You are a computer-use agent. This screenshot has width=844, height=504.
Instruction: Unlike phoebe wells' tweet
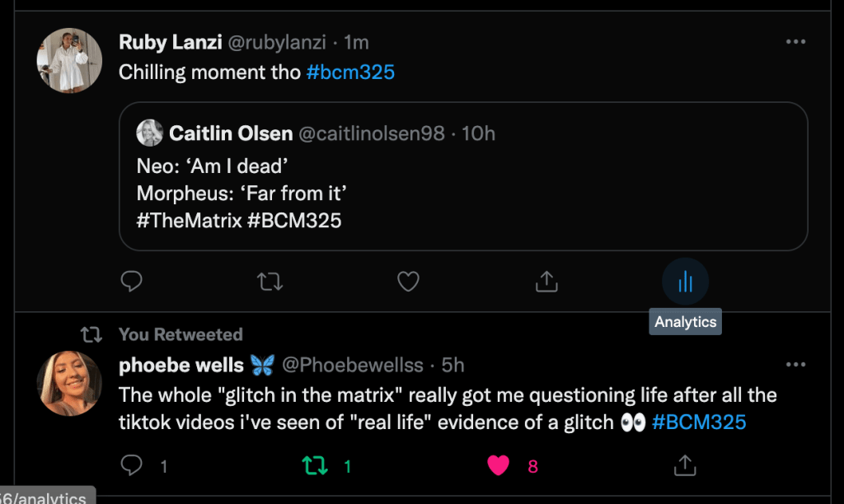pyautogui.click(x=499, y=466)
